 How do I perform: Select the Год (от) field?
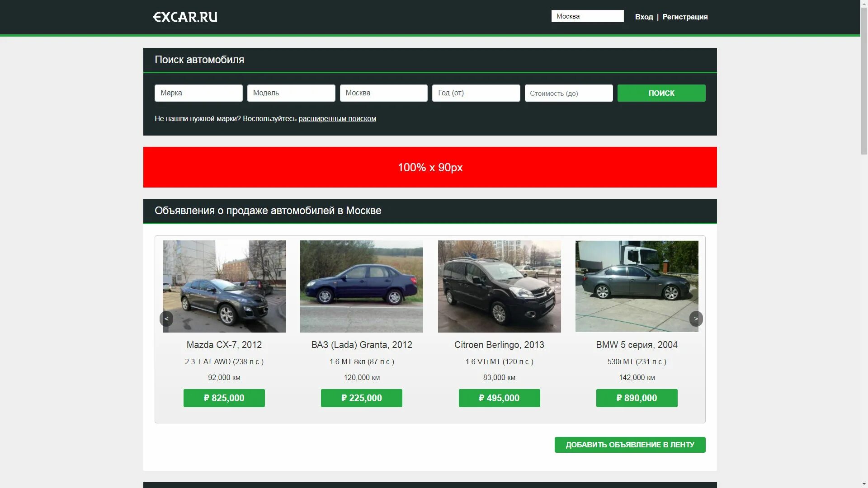[476, 93]
